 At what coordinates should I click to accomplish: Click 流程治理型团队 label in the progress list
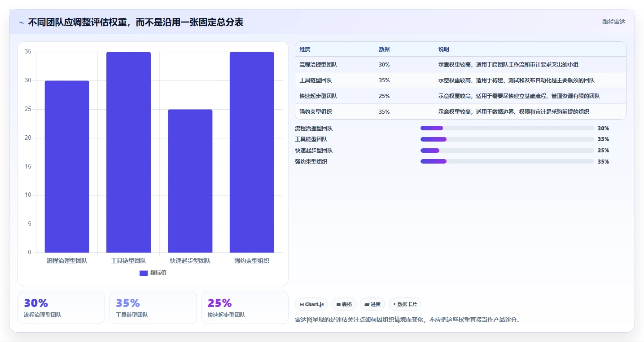click(x=314, y=129)
